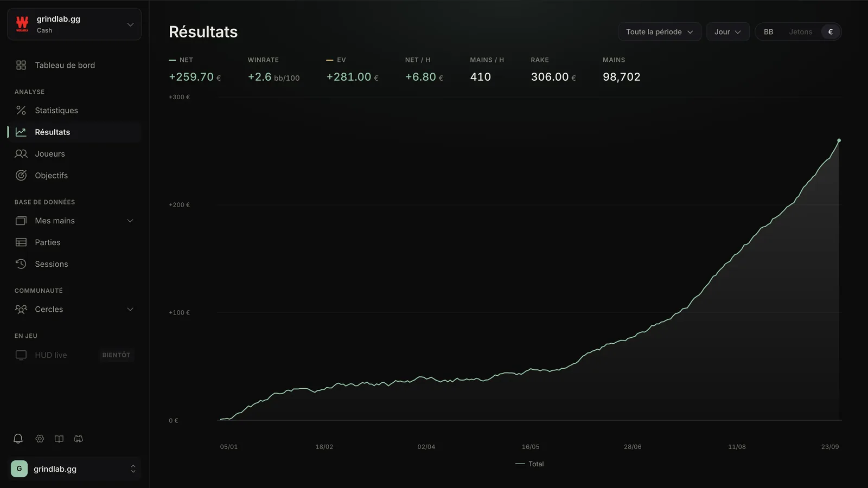Image resolution: width=868 pixels, height=488 pixels.
Task: Click the 98,702 mains value
Action: coord(622,77)
